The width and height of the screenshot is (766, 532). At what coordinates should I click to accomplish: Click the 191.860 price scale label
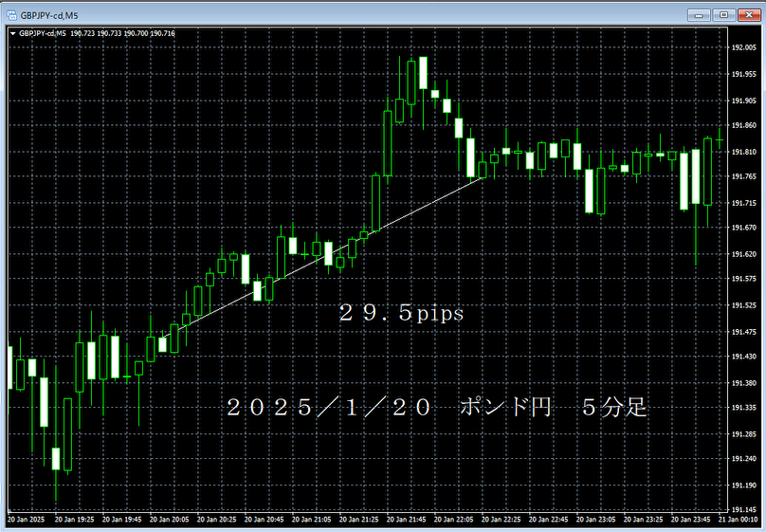743,125
